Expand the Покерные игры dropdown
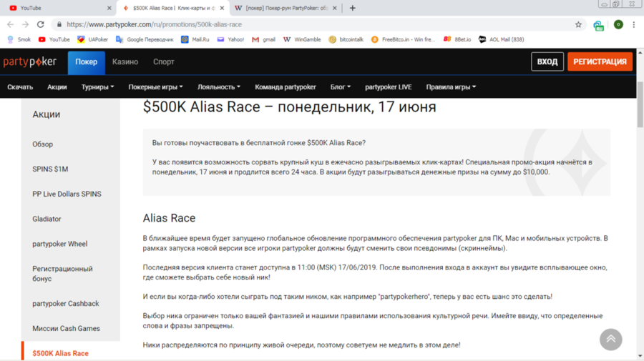Image resolution: width=644 pixels, height=361 pixels. pos(155,87)
